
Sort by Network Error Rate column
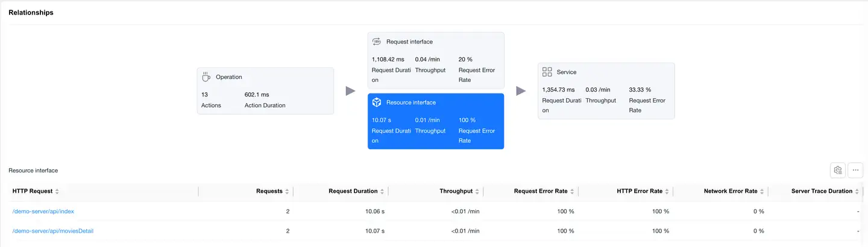click(x=762, y=192)
